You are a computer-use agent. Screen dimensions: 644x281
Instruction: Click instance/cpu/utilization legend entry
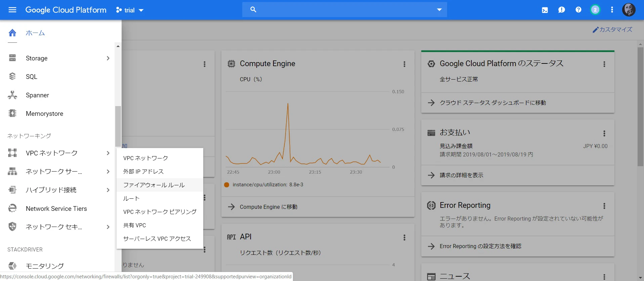(264, 185)
